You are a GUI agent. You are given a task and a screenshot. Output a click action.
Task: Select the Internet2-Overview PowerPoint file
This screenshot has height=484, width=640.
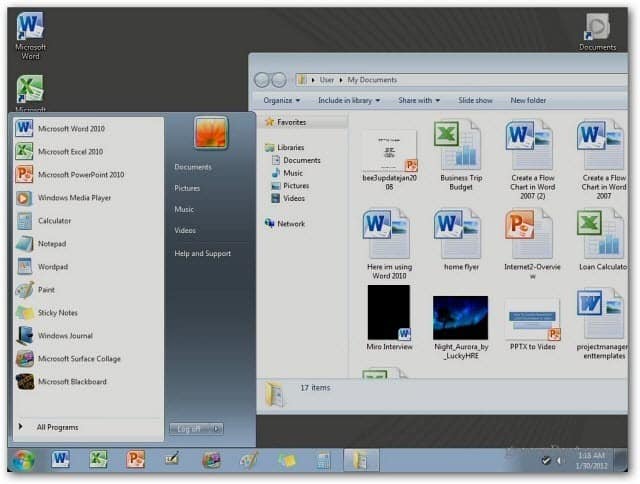coord(532,244)
